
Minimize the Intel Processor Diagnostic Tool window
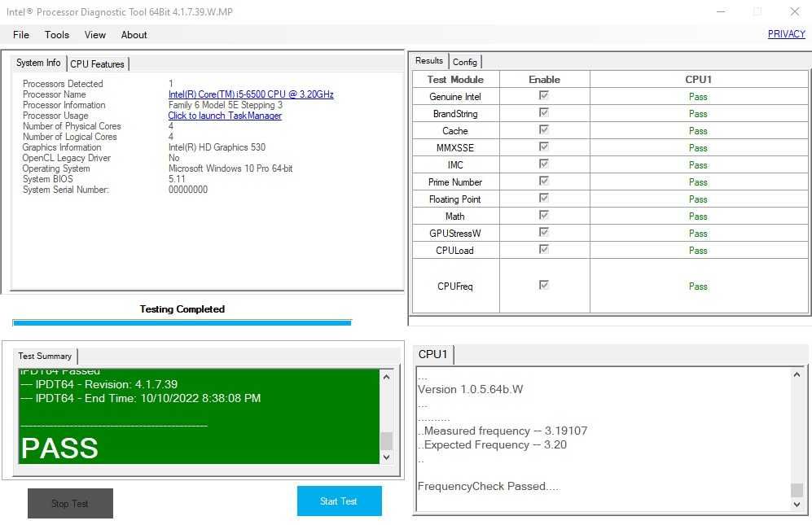click(x=720, y=11)
